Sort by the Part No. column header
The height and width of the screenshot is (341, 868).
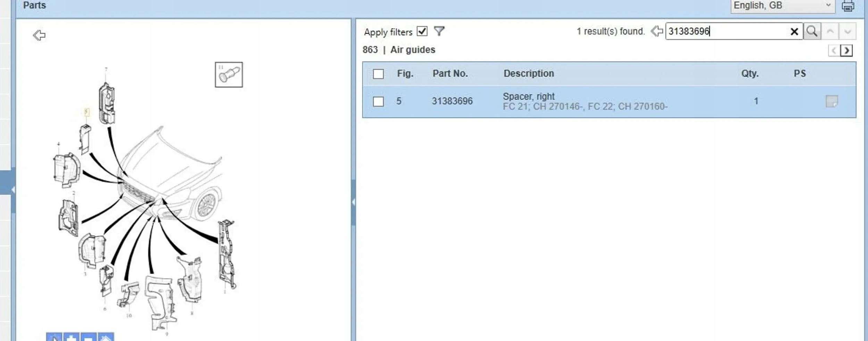[x=450, y=74]
